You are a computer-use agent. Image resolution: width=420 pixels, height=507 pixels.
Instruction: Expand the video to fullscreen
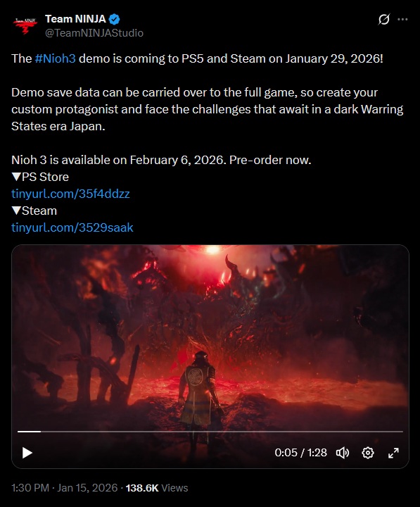click(393, 453)
